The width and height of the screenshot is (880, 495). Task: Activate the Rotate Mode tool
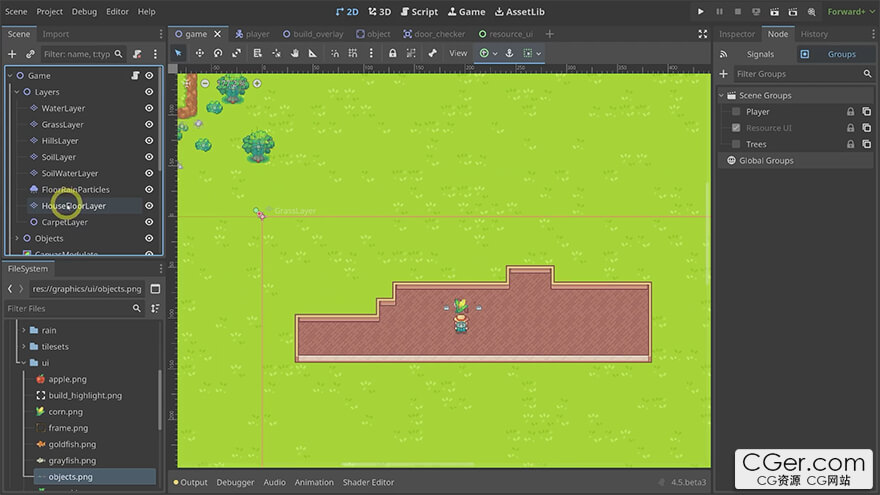[x=218, y=53]
